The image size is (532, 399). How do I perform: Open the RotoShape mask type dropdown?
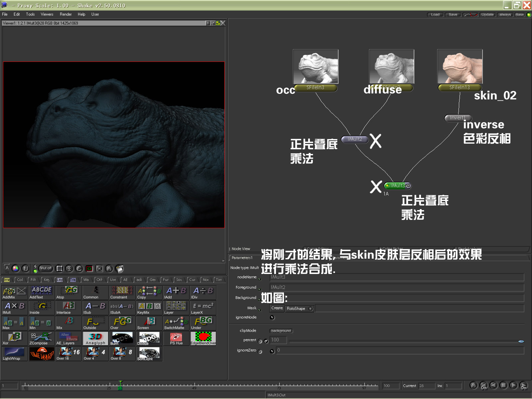pos(300,309)
